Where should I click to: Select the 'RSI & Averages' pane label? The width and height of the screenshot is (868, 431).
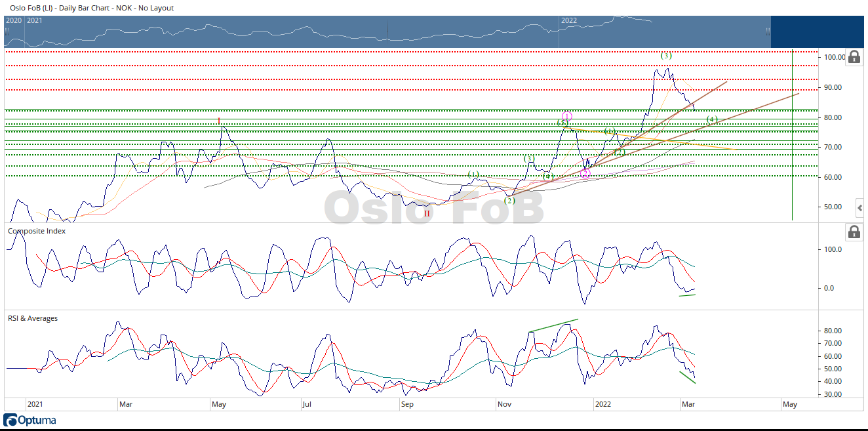(33, 318)
